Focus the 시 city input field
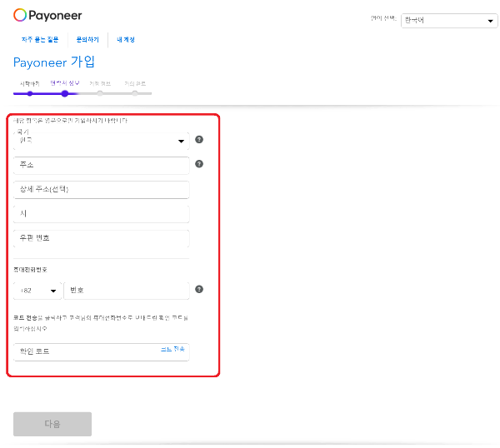500x448 pixels. 102,214
